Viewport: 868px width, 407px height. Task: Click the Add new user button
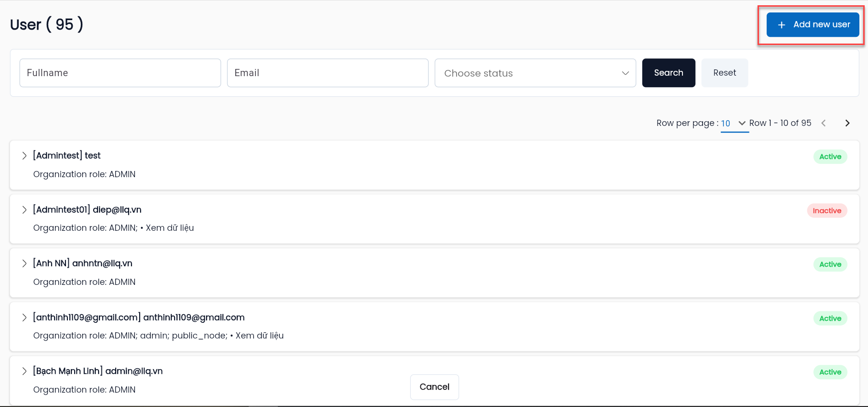click(x=813, y=24)
